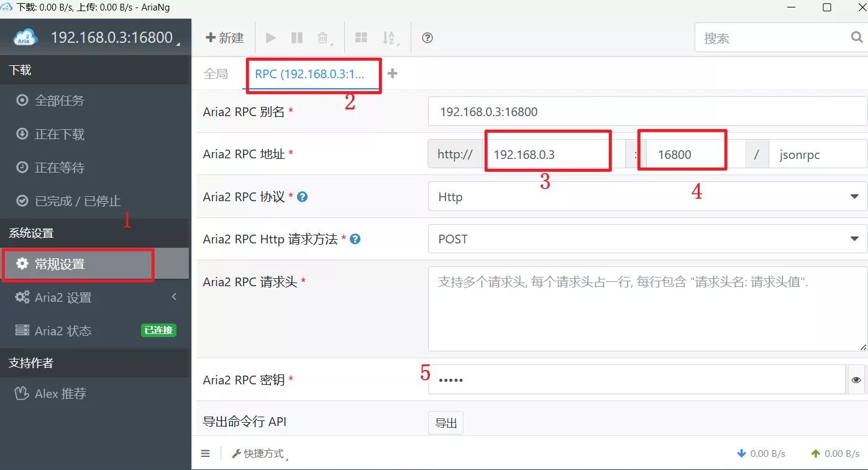
Task: Open the 快捷方式 shortcuts menu
Action: click(x=260, y=454)
